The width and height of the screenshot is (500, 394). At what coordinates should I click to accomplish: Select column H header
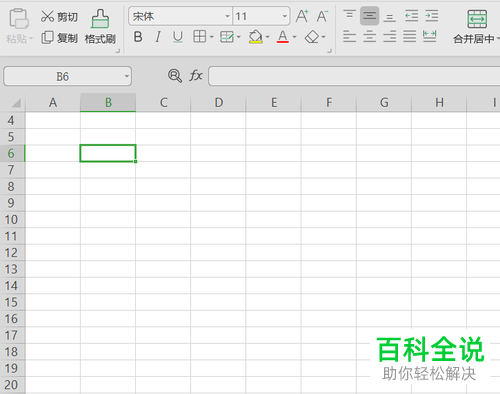coord(439,103)
